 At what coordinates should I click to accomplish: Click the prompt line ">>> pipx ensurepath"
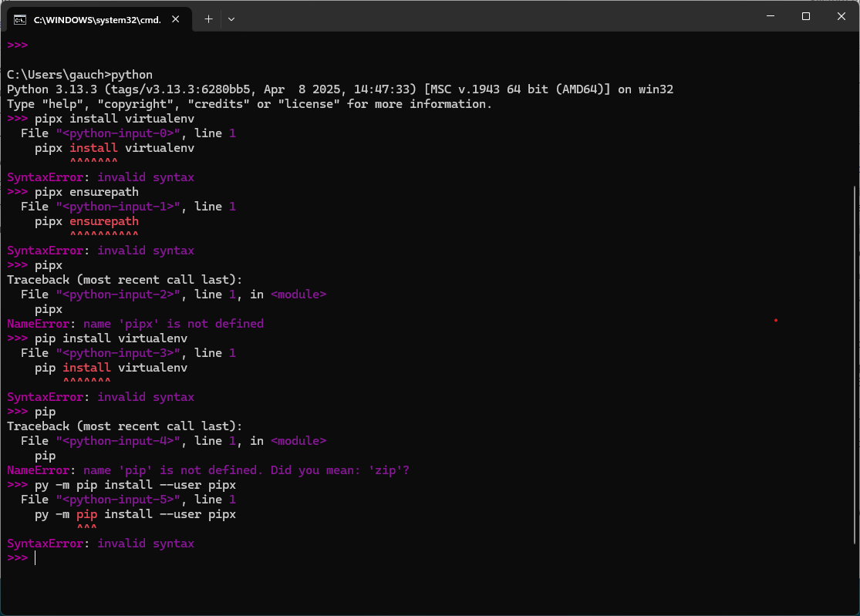73,193
